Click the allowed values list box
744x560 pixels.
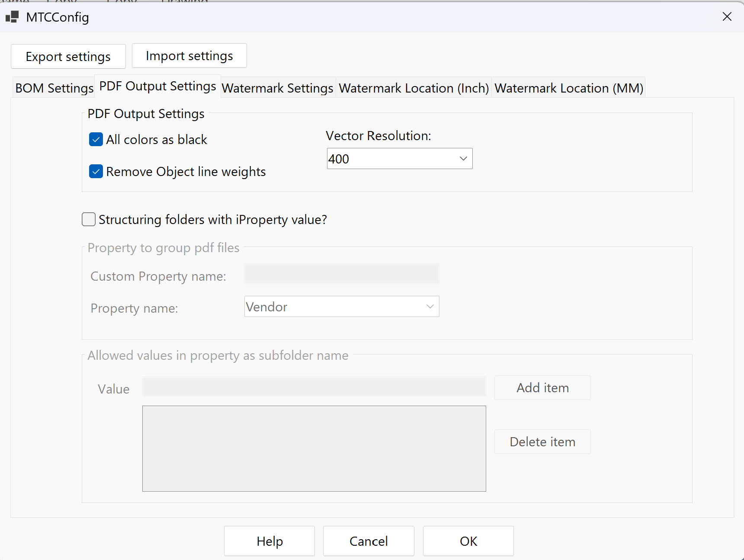314,448
